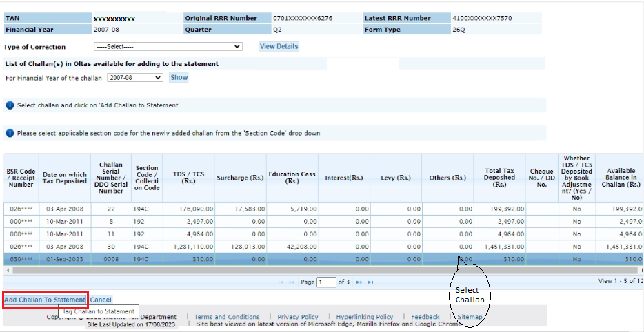
Task: Go to next page using pager arrow
Action: click(x=359, y=282)
